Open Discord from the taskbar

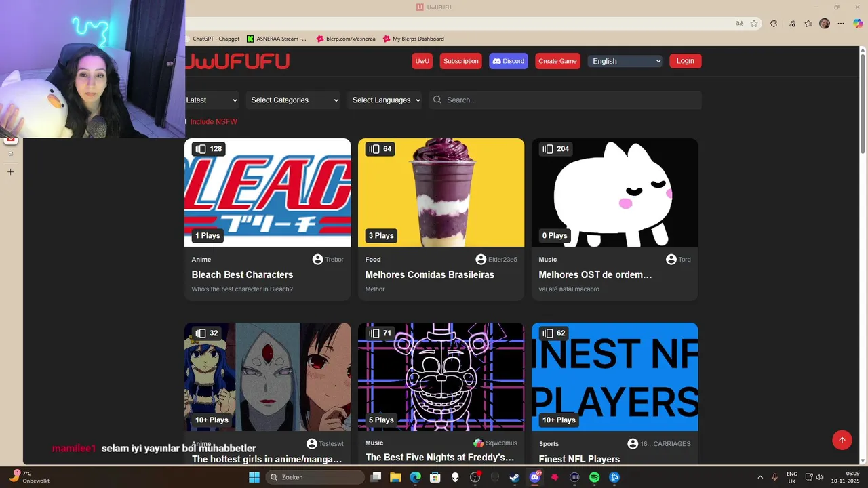click(x=535, y=477)
